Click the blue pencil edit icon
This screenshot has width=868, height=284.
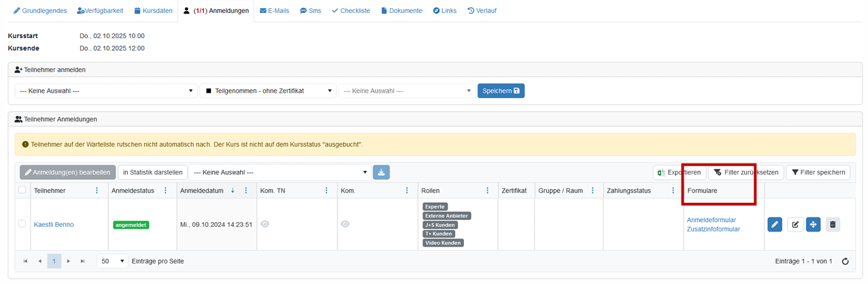(775, 224)
